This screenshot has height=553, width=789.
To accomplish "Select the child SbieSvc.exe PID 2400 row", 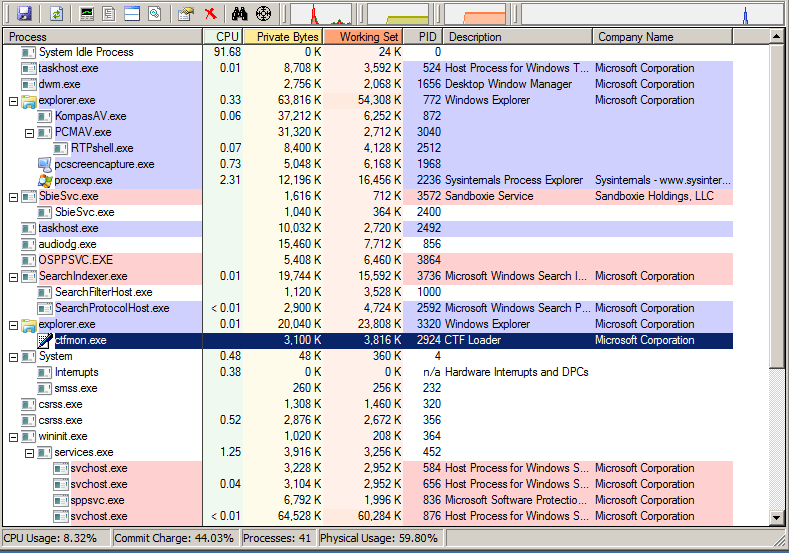I will [x=368, y=212].
